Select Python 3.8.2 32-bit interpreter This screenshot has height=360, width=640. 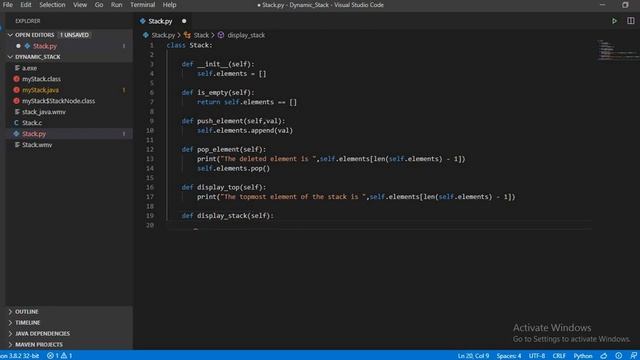tap(20, 356)
